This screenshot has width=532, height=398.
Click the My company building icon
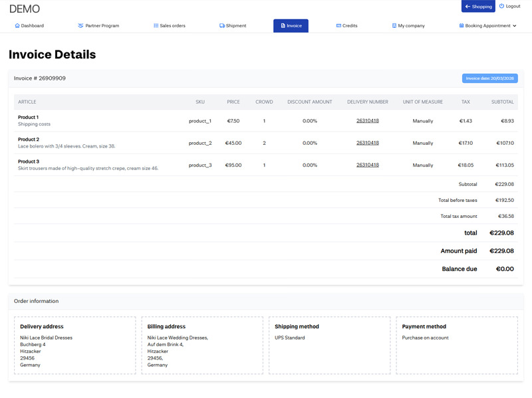(394, 26)
